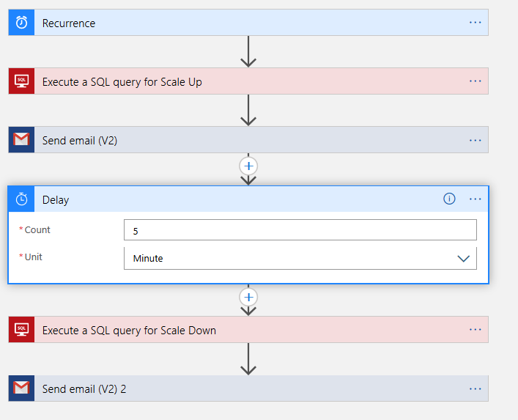Open the Recurrence step ellipsis menu
Viewport: 518px width, 420px height.
[476, 23]
